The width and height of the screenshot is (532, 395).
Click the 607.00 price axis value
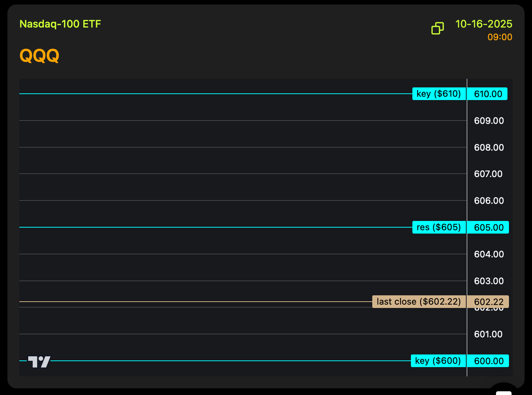pyautogui.click(x=488, y=174)
